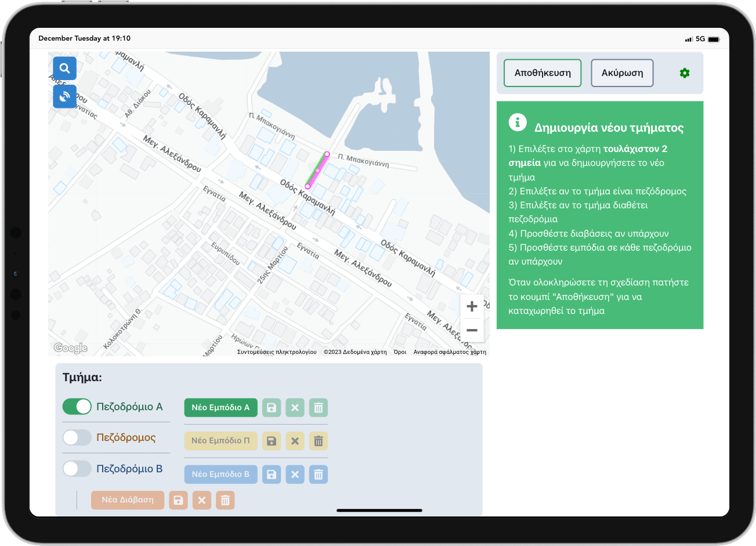
Task: Click the map search magnifier icon
Action: pos(64,68)
